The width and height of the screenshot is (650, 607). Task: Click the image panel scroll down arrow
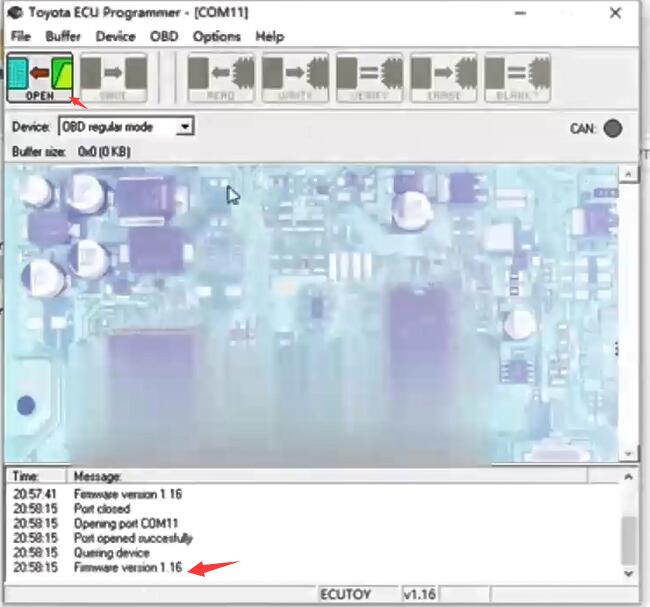click(x=628, y=454)
